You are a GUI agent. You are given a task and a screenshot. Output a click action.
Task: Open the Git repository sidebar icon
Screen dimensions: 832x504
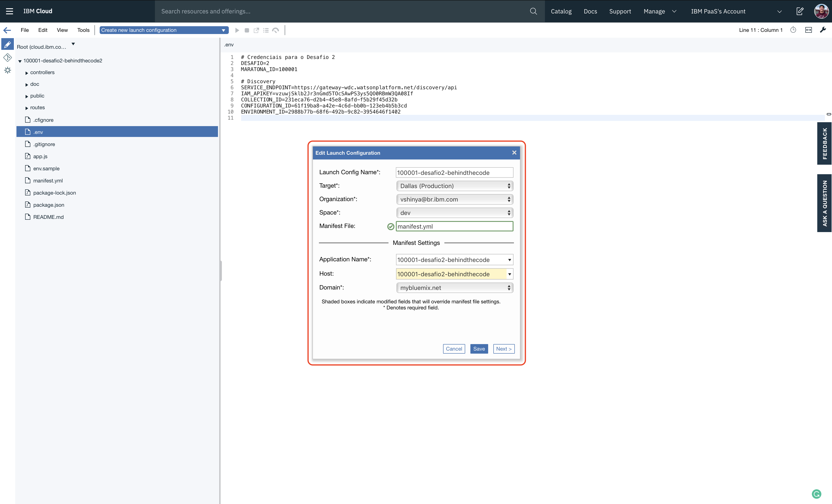pyautogui.click(x=7, y=57)
